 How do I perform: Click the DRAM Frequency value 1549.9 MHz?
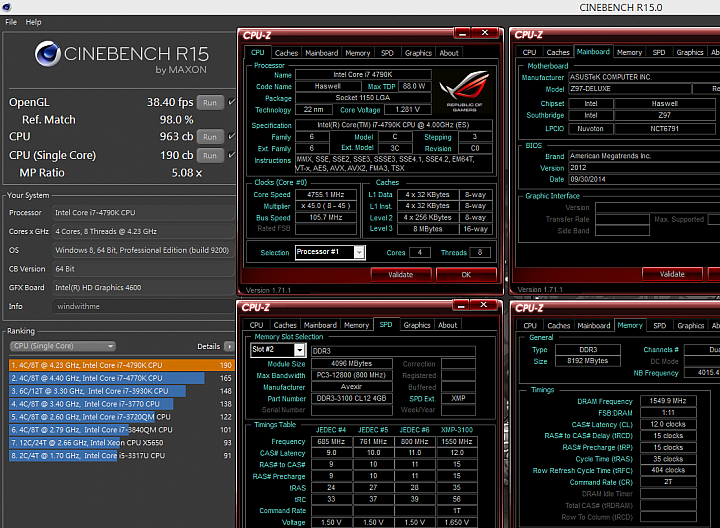pos(668,401)
